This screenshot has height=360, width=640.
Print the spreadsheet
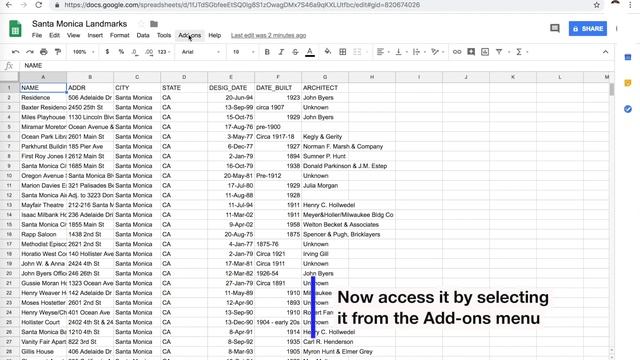coord(44,52)
